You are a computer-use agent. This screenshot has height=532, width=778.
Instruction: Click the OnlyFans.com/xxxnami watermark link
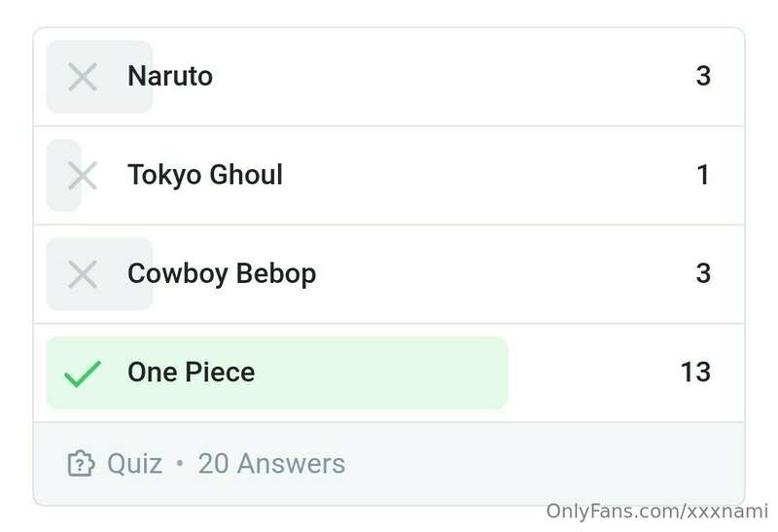tap(657, 511)
